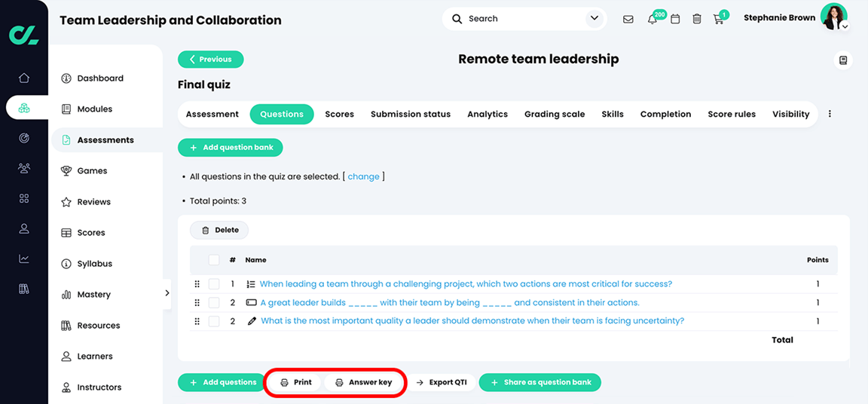Click the change link for question selection
Screen dimensions: 868x404
364,176
